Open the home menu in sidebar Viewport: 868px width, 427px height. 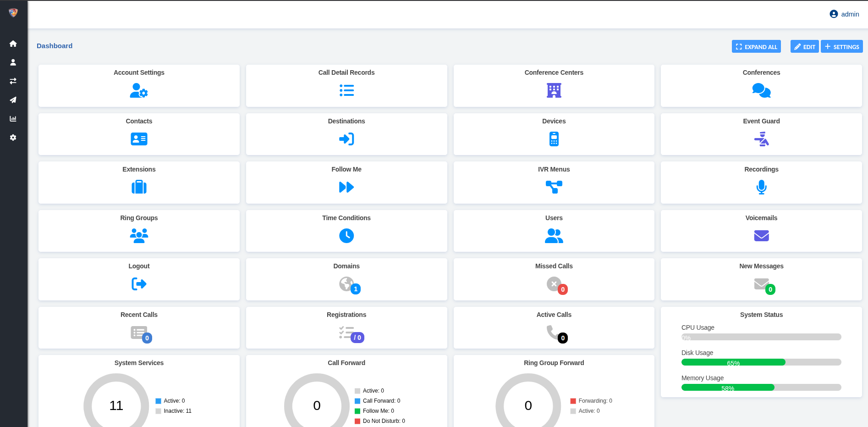pos(13,44)
